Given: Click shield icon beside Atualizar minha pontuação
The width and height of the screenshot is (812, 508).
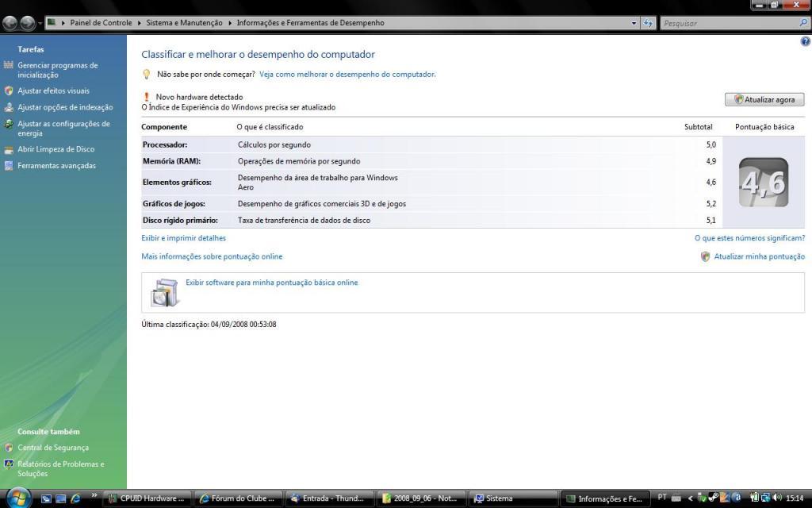Looking at the screenshot, I should click(x=705, y=256).
